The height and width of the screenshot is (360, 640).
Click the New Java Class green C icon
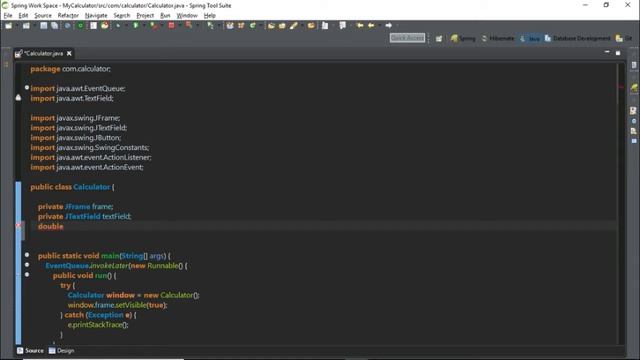click(x=253, y=26)
